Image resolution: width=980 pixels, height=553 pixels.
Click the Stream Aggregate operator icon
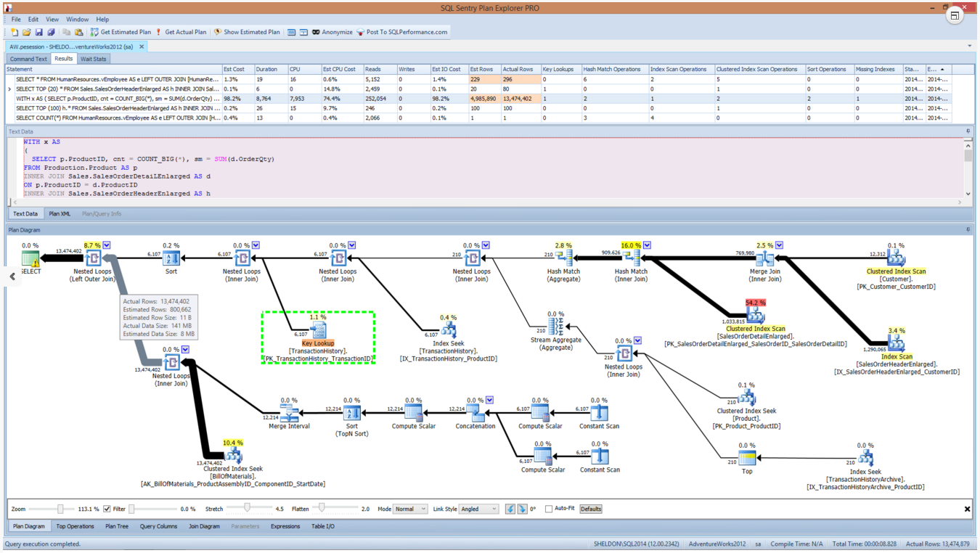[x=556, y=327]
